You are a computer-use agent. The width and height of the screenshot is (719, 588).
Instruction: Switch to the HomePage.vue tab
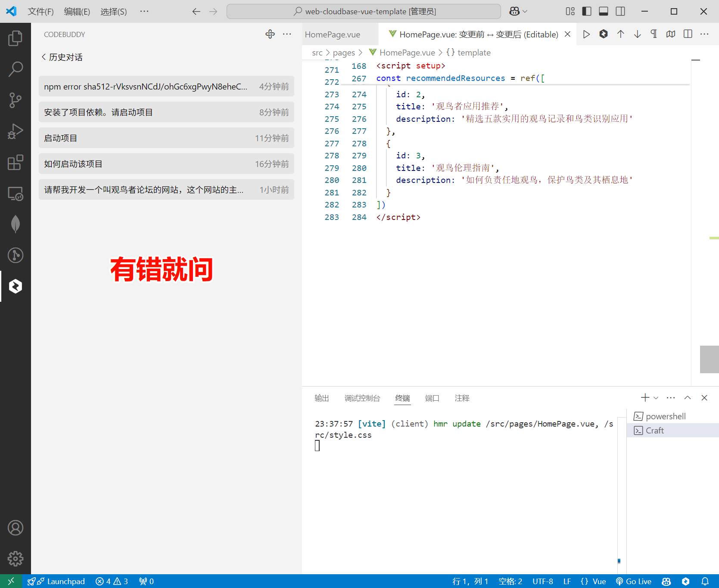click(333, 34)
